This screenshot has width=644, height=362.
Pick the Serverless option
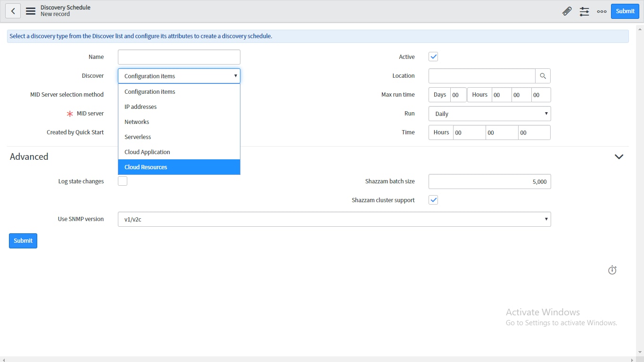click(179, 137)
